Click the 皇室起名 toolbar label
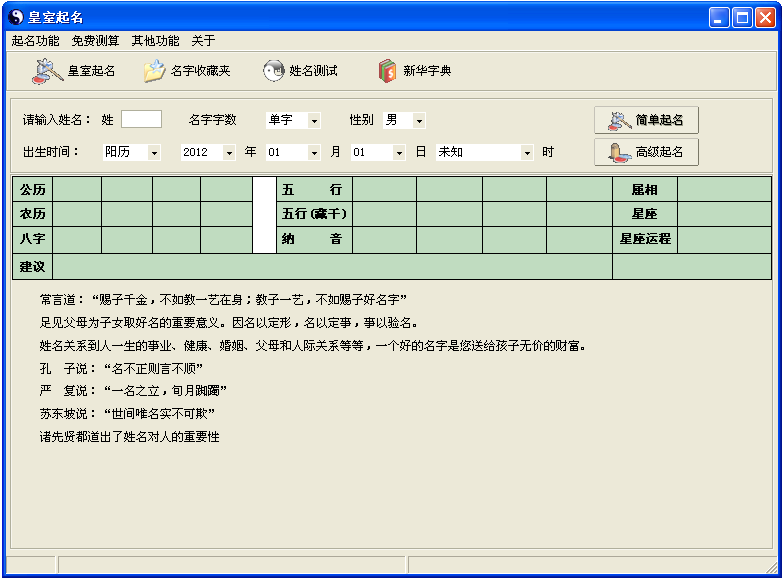Screen dimensions: 784x578 point(92,71)
